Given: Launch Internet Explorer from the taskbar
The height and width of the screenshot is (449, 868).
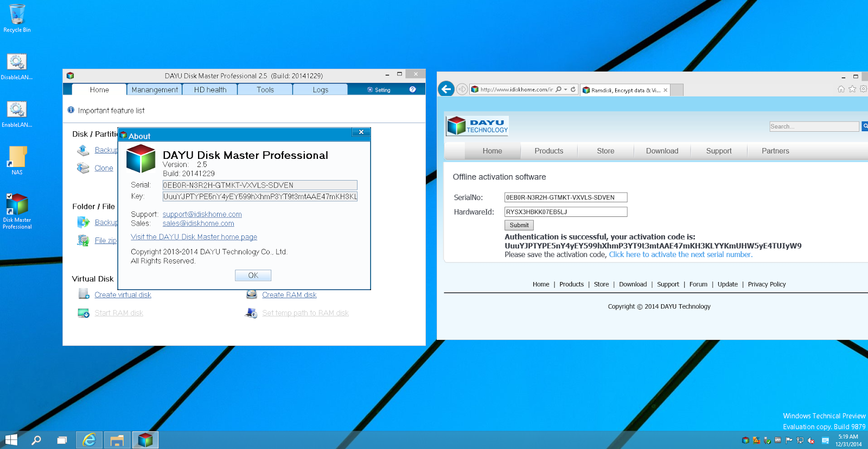Looking at the screenshot, I should pyautogui.click(x=90, y=440).
